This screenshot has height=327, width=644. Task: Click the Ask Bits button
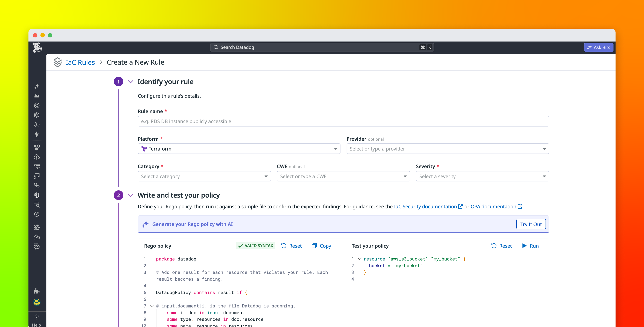599,47
